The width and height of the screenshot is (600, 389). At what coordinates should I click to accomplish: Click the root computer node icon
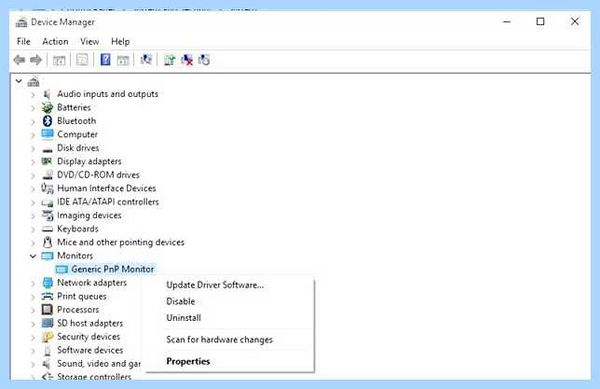coord(33,81)
